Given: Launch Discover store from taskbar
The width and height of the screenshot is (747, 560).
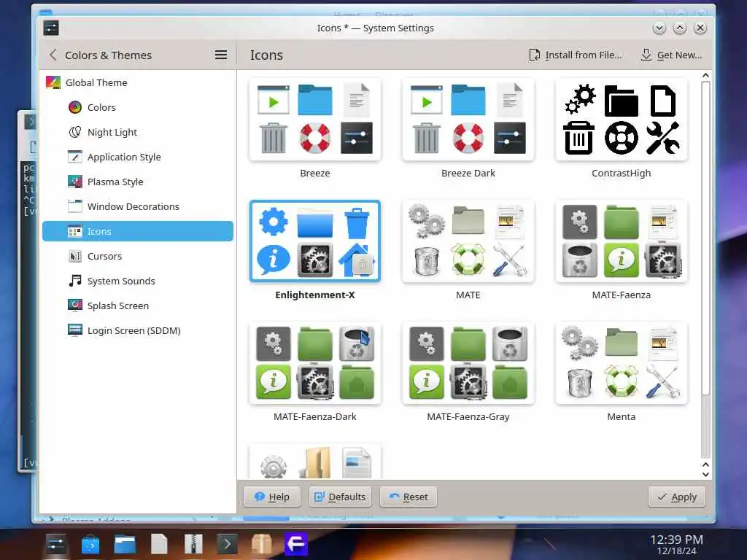Looking at the screenshot, I should point(90,544).
